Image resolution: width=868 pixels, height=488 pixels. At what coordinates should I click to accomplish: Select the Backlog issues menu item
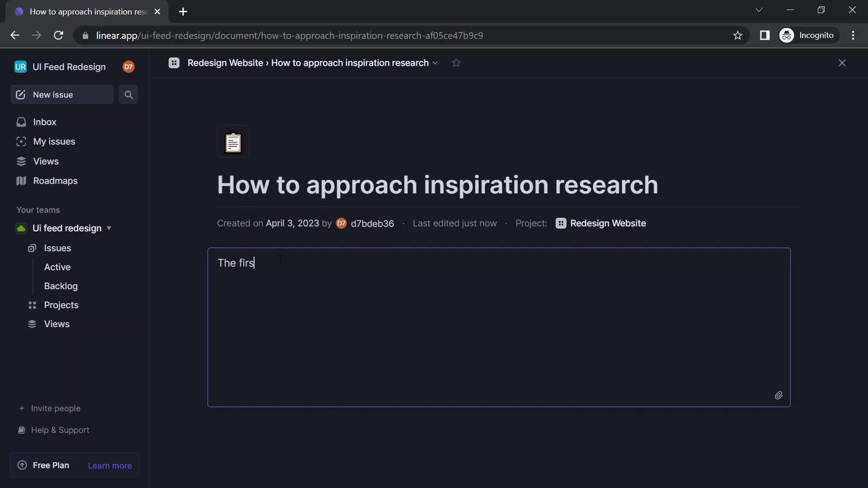(x=60, y=286)
